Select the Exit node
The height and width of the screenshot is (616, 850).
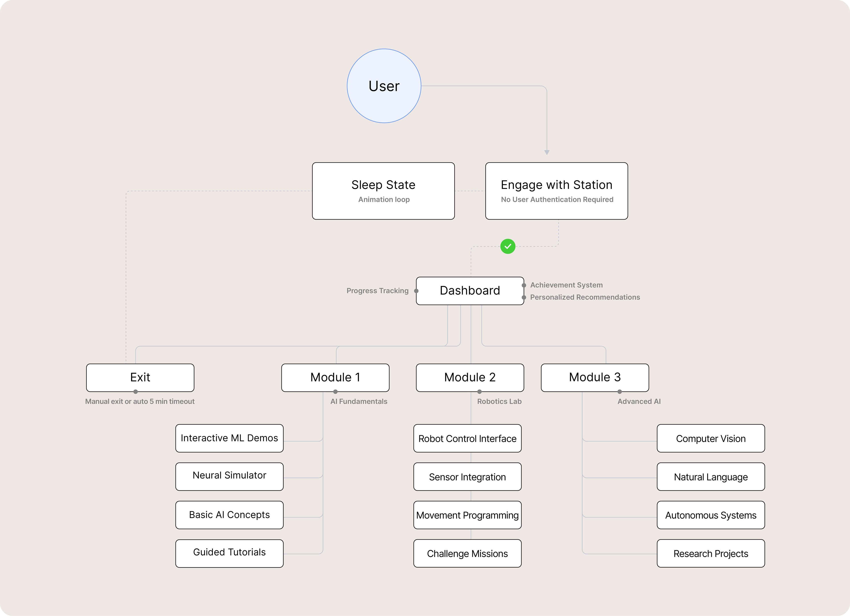[140, 377]
